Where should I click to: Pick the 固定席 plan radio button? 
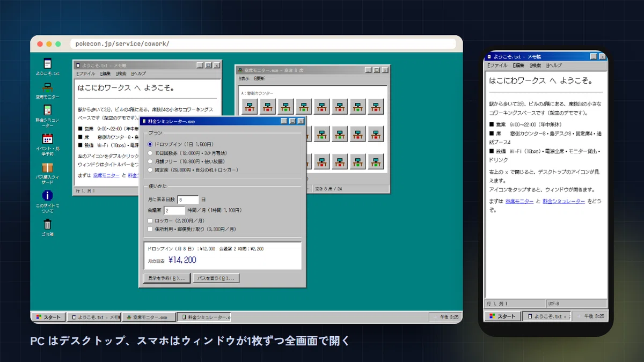point(150,170)
